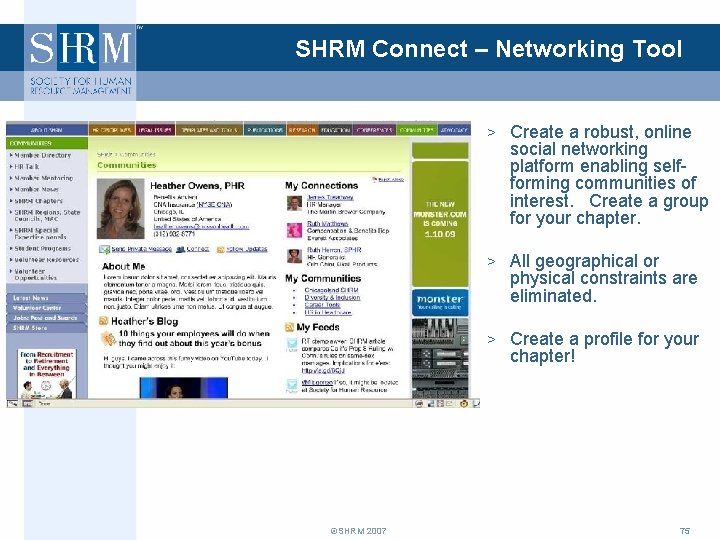
Task: Click the short URL link in first feed
Action: pyautogui.click(x=323, y=370)
